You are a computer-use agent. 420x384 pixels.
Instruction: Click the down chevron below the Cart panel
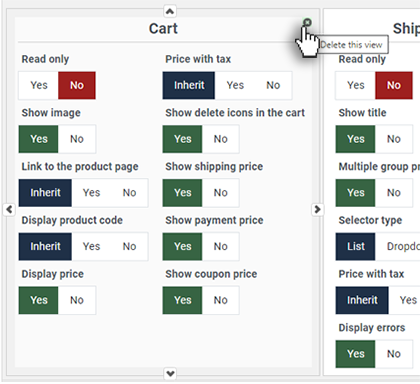(x=170, y=374)
